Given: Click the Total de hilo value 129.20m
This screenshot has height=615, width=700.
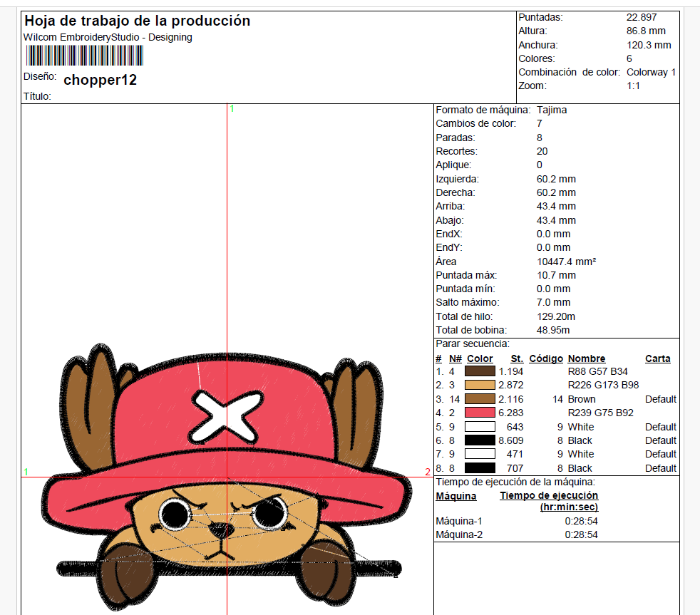Looking at the screenshot, I should click(x=556, y=316).
